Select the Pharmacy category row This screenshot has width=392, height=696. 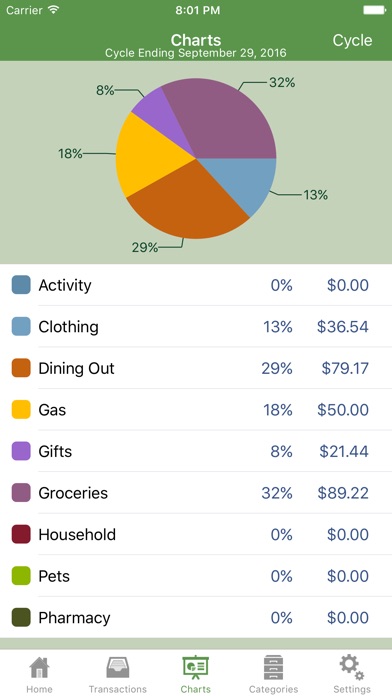pyautogui.click(x=196, y=617)
